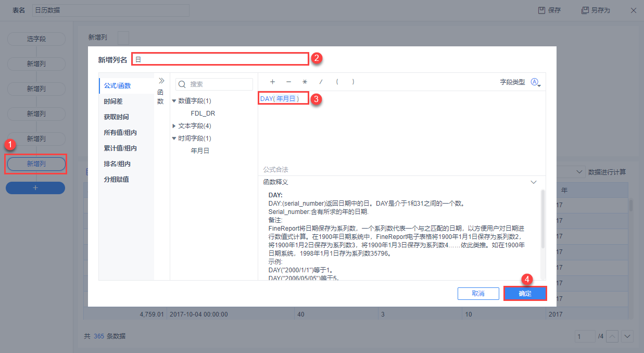Open the 字段类型 field type dropdown
Image resolution: width=644 pixels, height=353 pixels.
click(536, 82)
